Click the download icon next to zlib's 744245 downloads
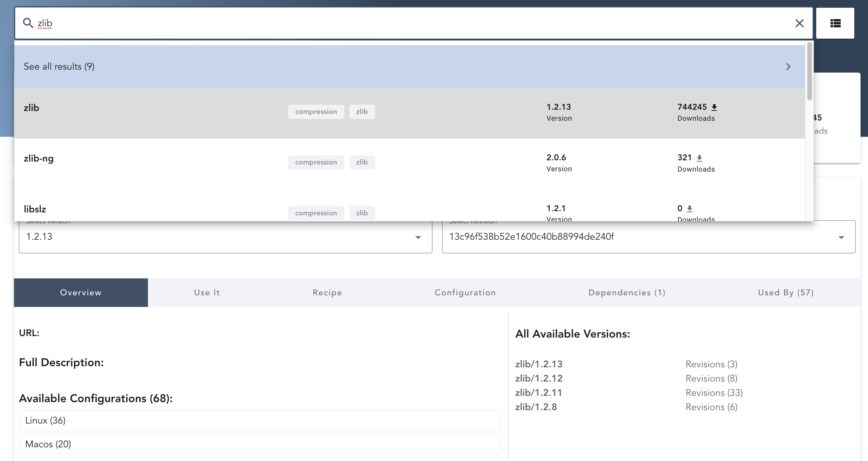 click(x=714, y=107)
